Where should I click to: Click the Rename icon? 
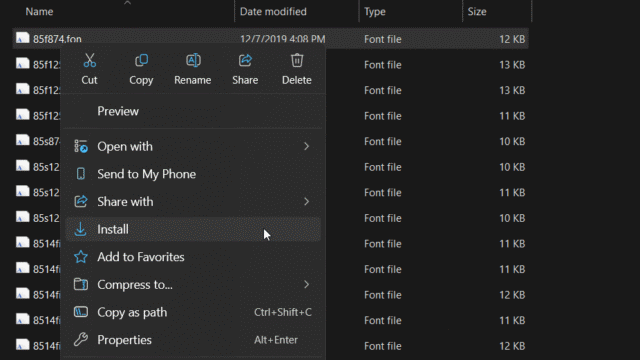point(193,60)
